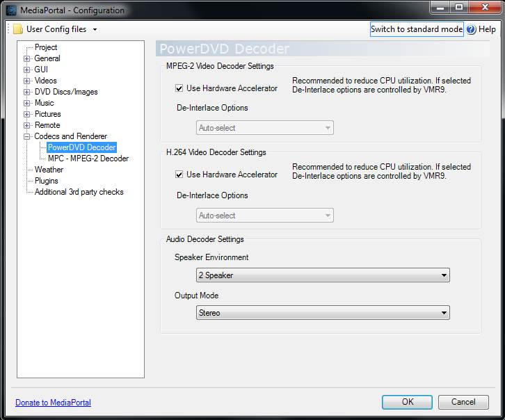Click the OK button

click(407, 402)
